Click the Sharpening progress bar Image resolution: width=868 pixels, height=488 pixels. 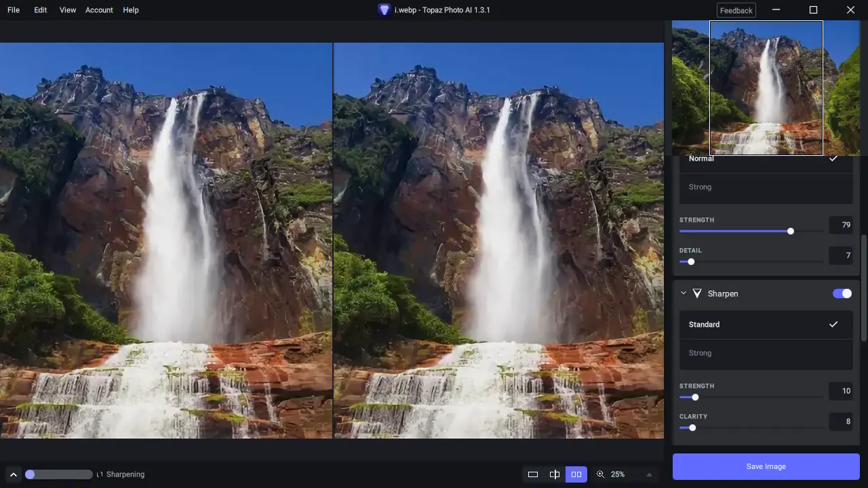(58, 474)
